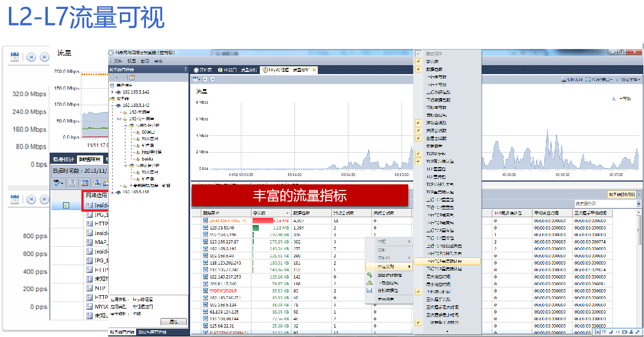This screenshot has width=644, height=337.
Task: Click the calendar icon above the pps chart
Action: [x=15, y=199]
